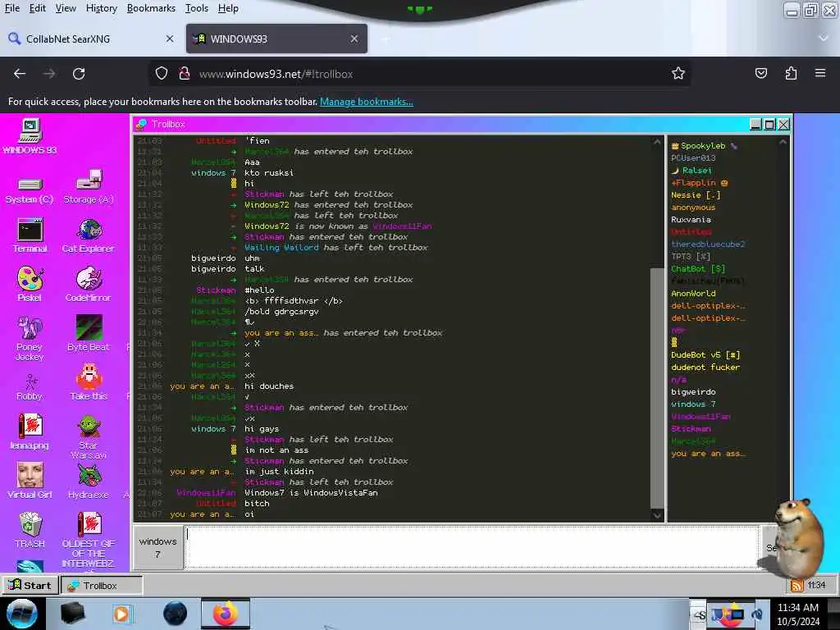Close the WINDOWS93 browser tab

(354, 39)
